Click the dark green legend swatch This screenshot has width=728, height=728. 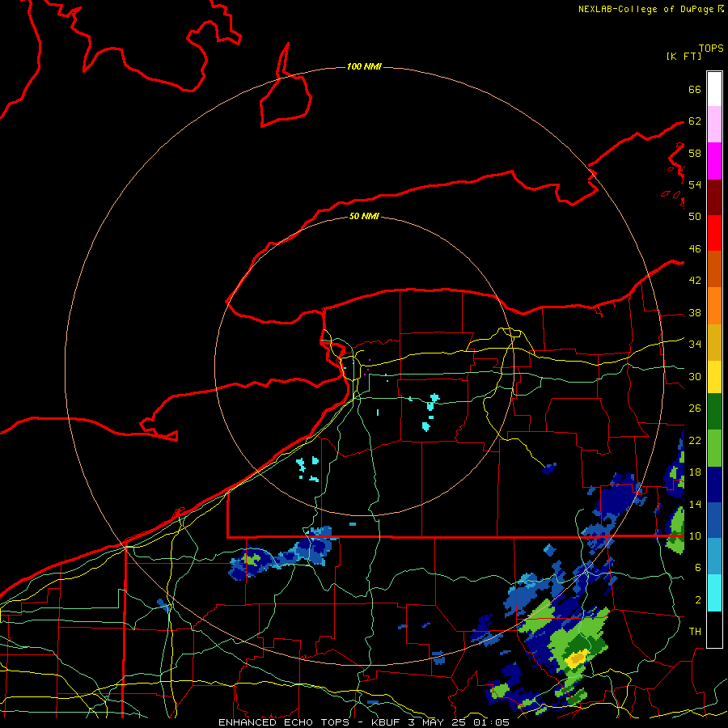click(714, 412)
